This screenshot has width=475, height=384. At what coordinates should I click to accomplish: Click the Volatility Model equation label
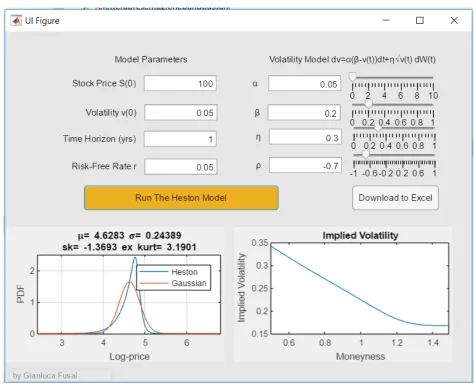pos(352,59)
